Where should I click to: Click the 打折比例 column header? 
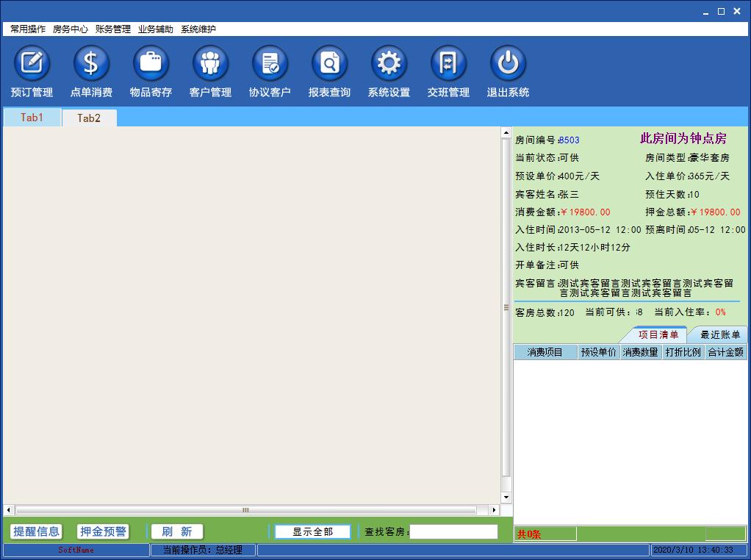pyautogui.click(x=683, y=352)
